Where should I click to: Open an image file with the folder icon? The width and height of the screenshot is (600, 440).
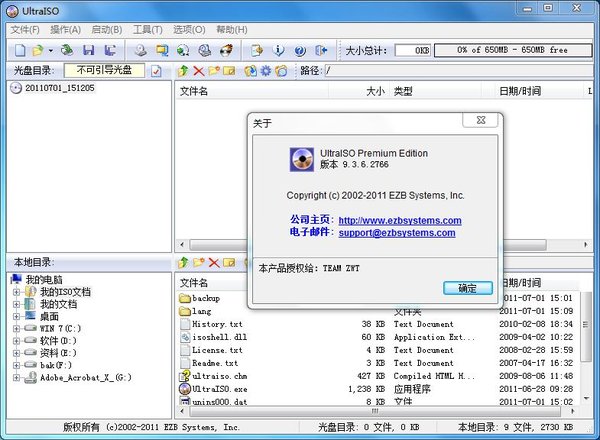38,50
